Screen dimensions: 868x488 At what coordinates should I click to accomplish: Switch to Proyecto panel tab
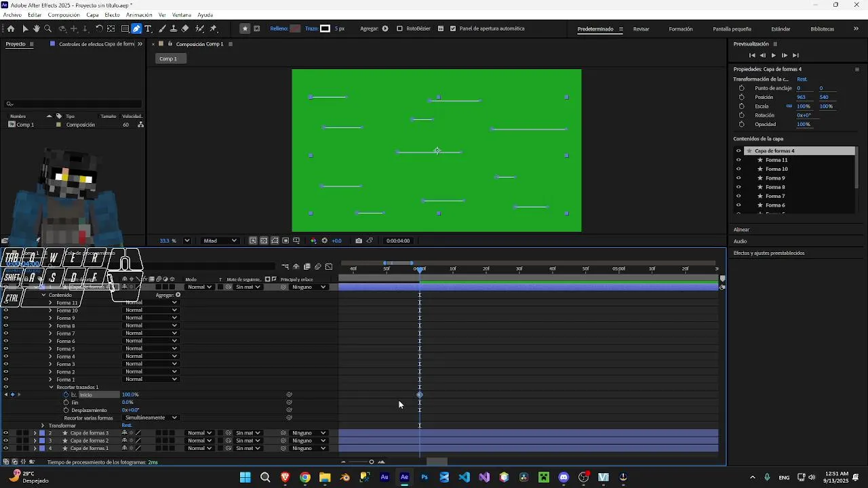[x=16, y=44]
